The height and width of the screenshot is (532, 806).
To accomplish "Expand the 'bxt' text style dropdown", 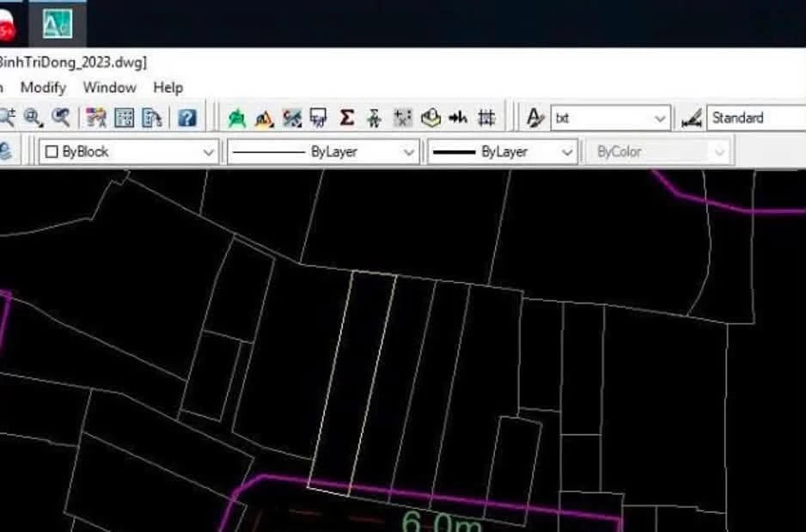I will pos(611,119).
